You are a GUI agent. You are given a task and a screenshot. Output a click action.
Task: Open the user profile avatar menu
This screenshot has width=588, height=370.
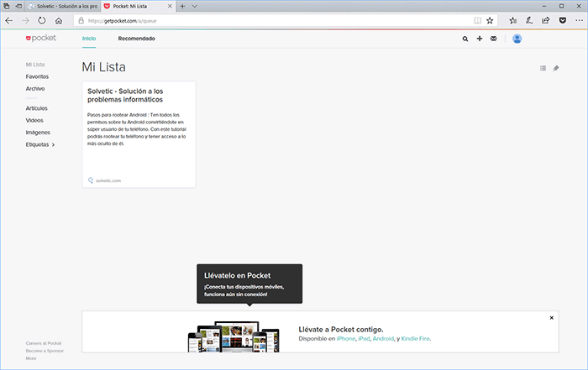click(517, 39)
